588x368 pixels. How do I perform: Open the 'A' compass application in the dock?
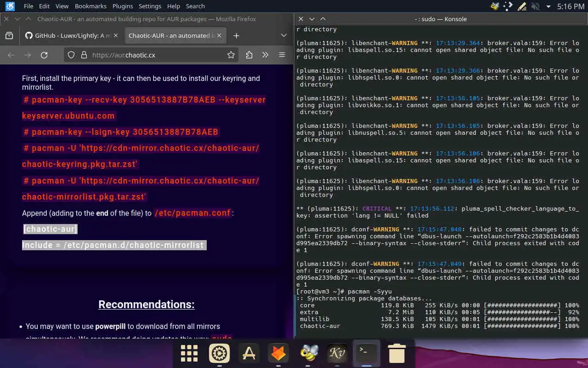point(249,353)
